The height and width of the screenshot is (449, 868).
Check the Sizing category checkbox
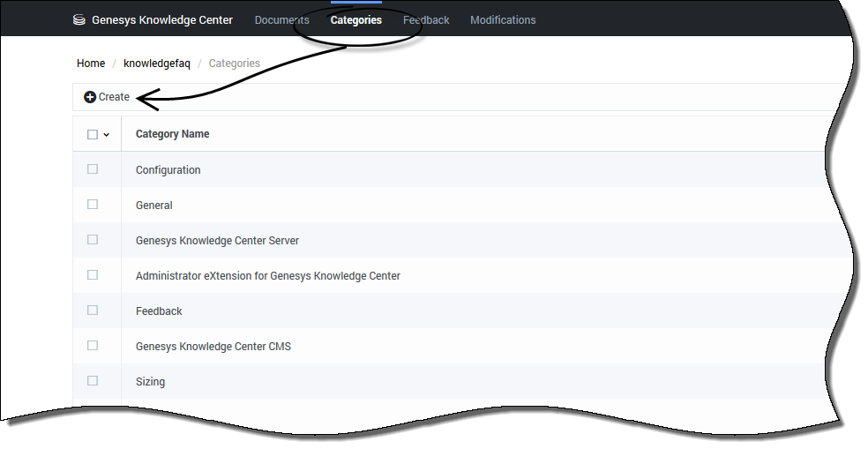[93, 381]
